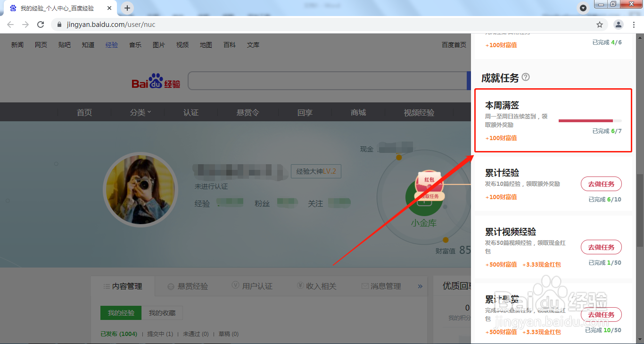Open 网页 top link

click(41, 45)
